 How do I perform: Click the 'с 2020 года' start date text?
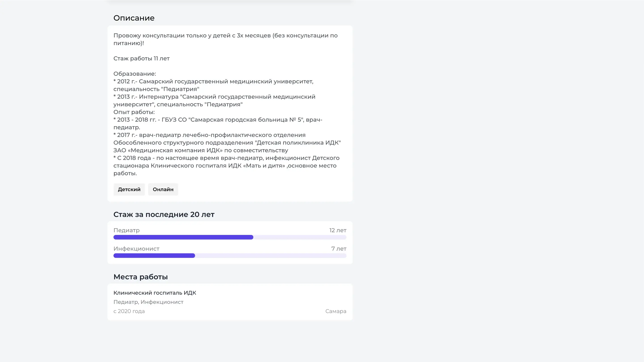point(129,311)
